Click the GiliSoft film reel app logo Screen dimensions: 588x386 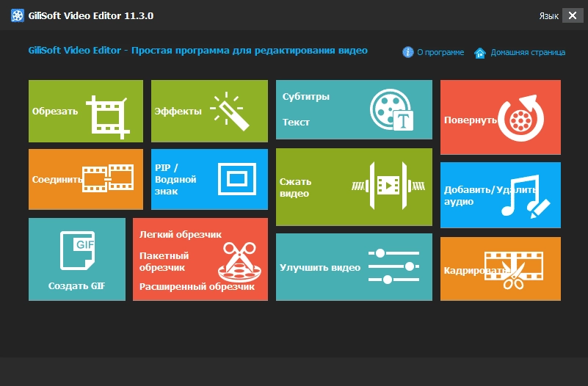(x=17, y=15)
